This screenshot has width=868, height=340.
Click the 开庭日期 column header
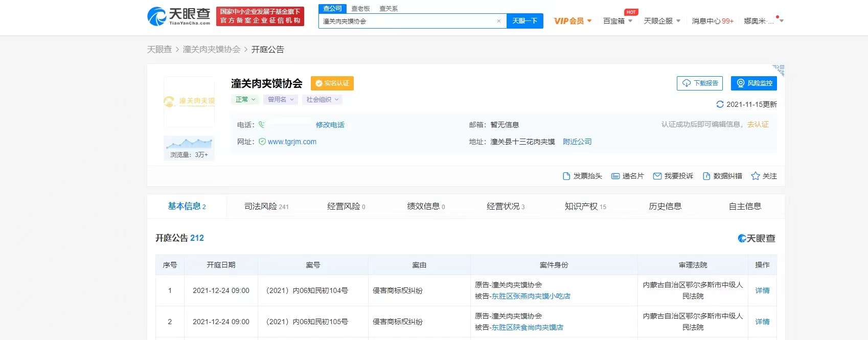pyautogui.click(x=221, y=265)
